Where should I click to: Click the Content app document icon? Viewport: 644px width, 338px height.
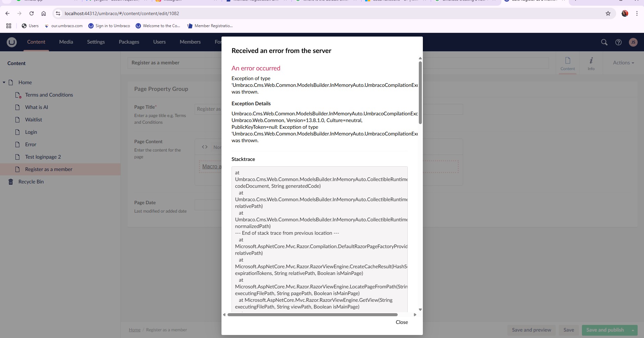pos(567,60)
